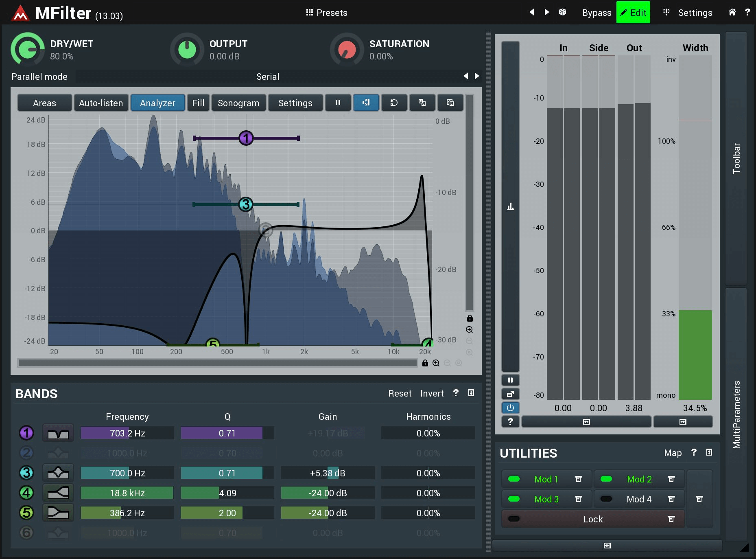Adjust the DRY/WET knob
Screen dimensions: 756x559
coord(27,49)
